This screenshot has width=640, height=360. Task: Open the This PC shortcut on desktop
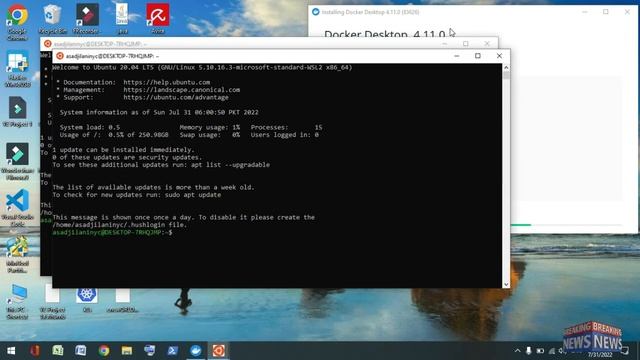click(17, 302)
